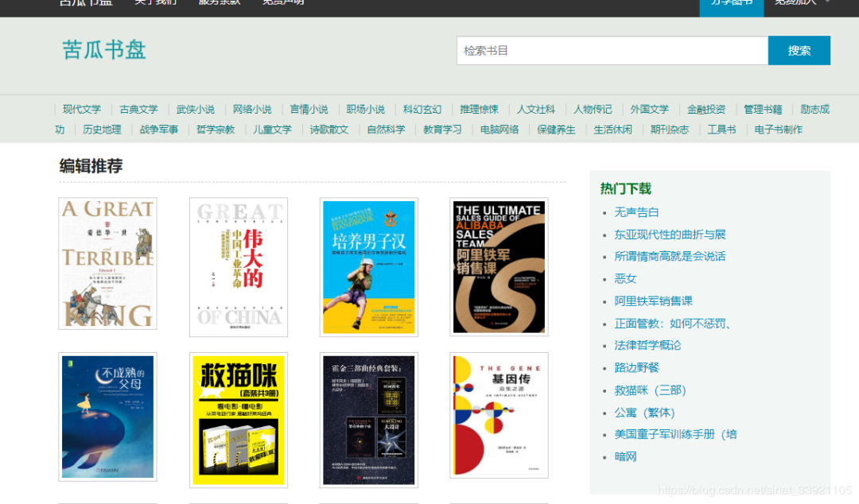Open A Great and Terrible King book cover

click(x=108, y=263)
